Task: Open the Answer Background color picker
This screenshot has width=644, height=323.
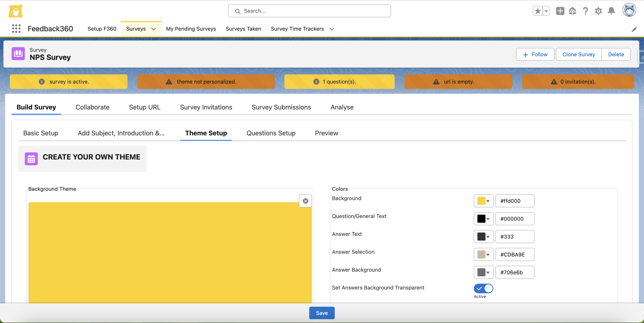Action: (483, 272)
